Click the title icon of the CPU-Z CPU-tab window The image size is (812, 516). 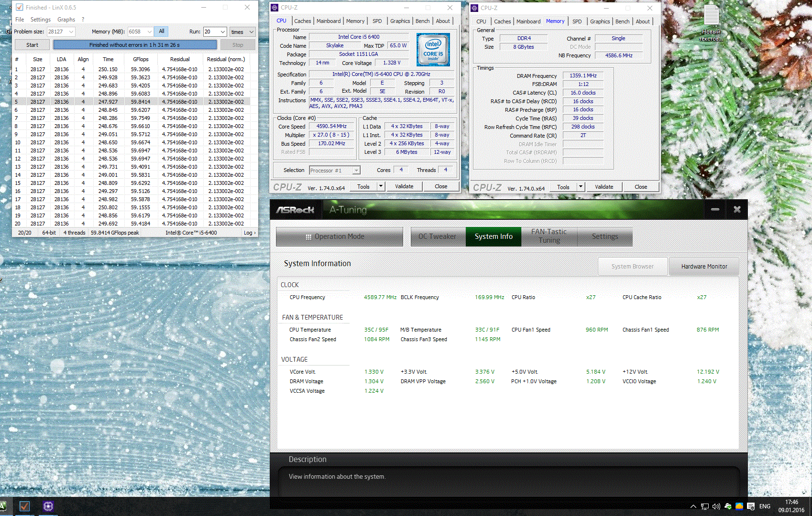[274, 8]
